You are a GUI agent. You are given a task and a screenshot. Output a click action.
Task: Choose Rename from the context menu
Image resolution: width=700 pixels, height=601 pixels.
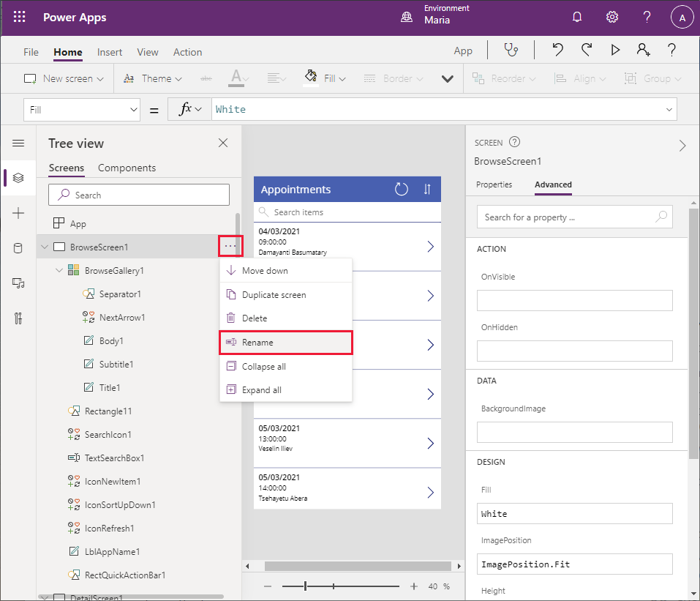point(285,342)
